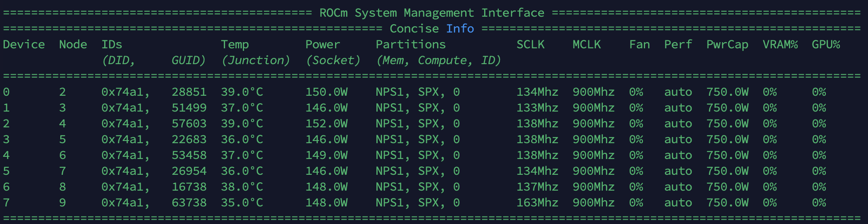Click 148.0W power in device 7 row

[326, 202]
